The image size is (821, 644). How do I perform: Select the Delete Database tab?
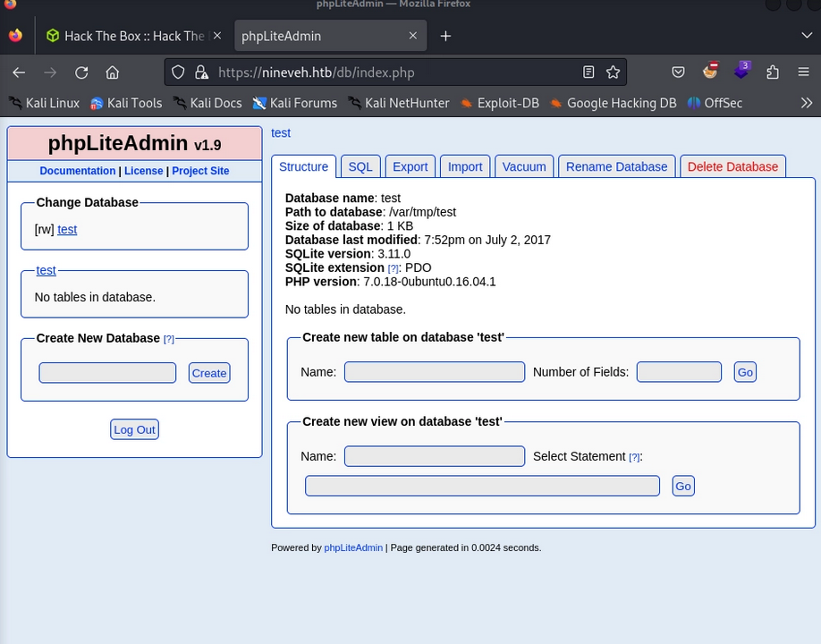(x=732, y=166)
